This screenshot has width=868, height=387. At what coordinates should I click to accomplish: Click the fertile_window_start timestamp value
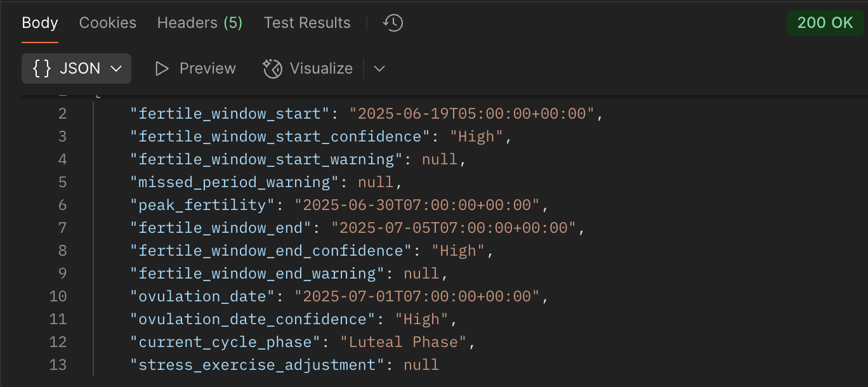pyautogui.click(x=471, y=114)
